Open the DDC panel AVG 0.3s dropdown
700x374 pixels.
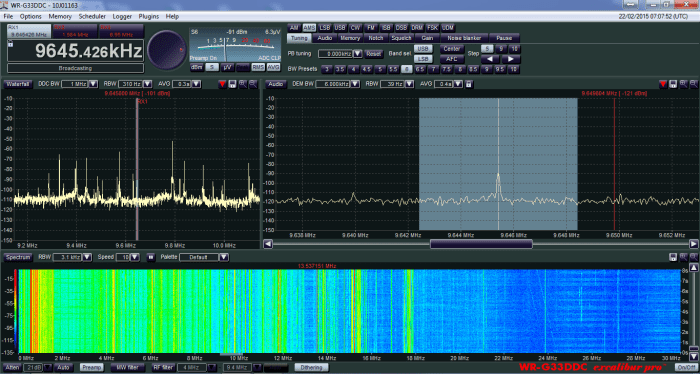click(196, 84)
